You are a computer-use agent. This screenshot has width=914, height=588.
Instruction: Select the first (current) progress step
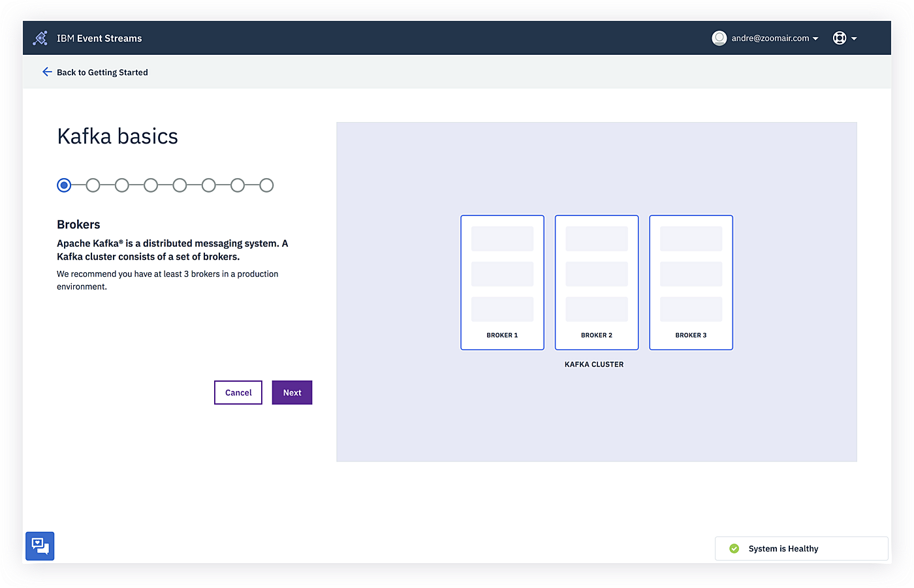point(64,185)
